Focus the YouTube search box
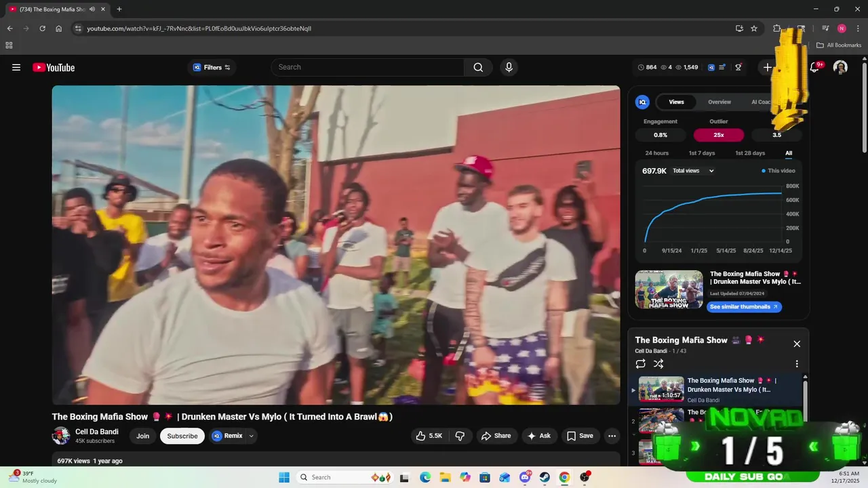The height and width of the screenshot is (488, 868). [368, 67]
